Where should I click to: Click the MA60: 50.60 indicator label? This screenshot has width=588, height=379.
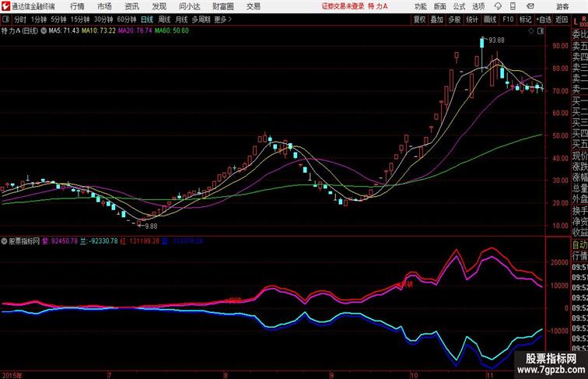pos(172,31)
